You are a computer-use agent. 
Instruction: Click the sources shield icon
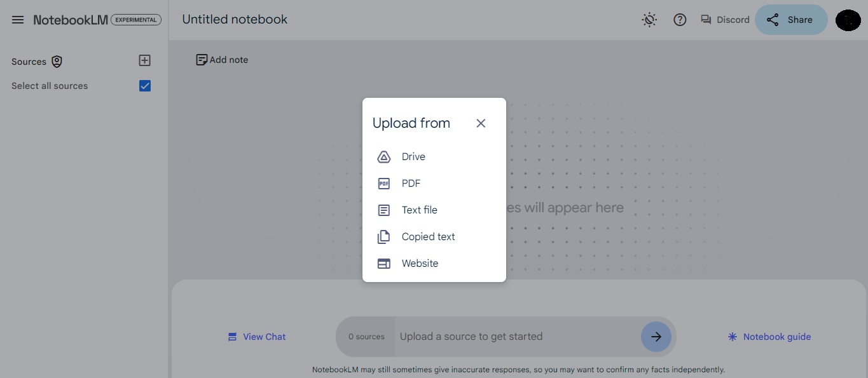[57, 62]
